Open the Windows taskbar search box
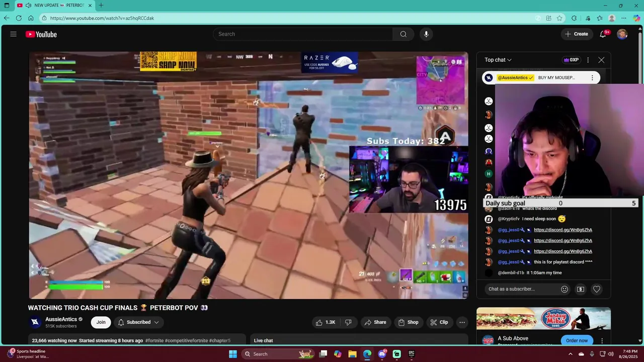 (277, 354)
